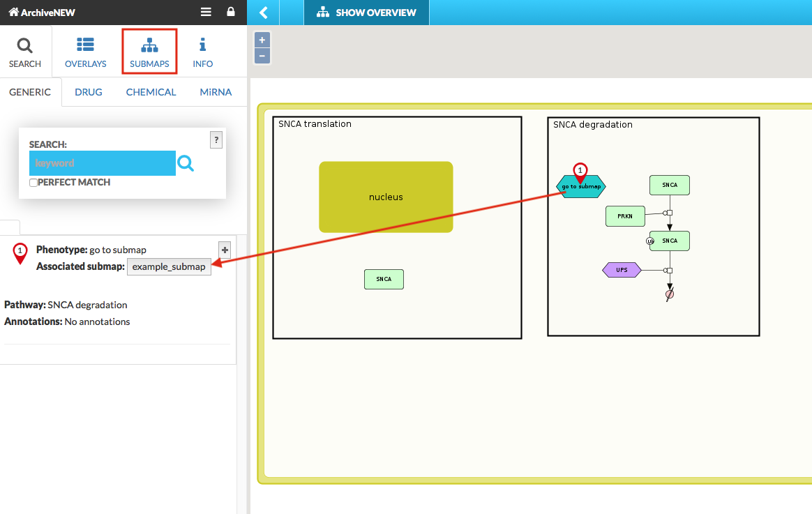The width and height of the screenshot is (812, 514).
Task: Click the magnifying glass search icon
Action: (x=186, y=163)
